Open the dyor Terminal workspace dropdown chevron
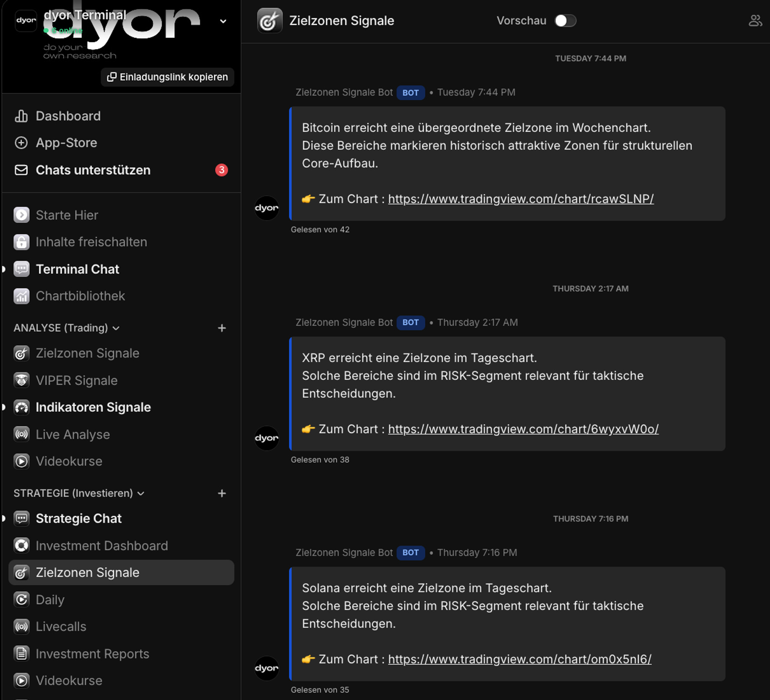 tap(223, 21)
